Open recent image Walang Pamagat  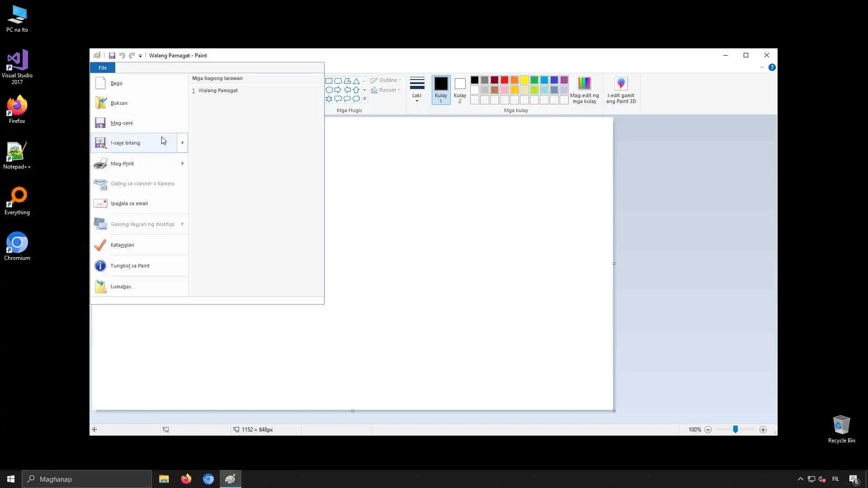point(218,90)
